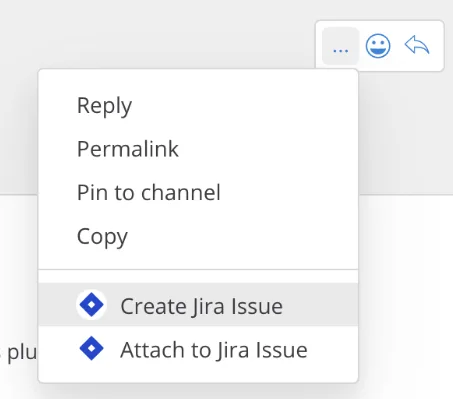Click the Jira diamond icon beside Attach to Jira Issue

pyautogui.click(x=91, y=348)
